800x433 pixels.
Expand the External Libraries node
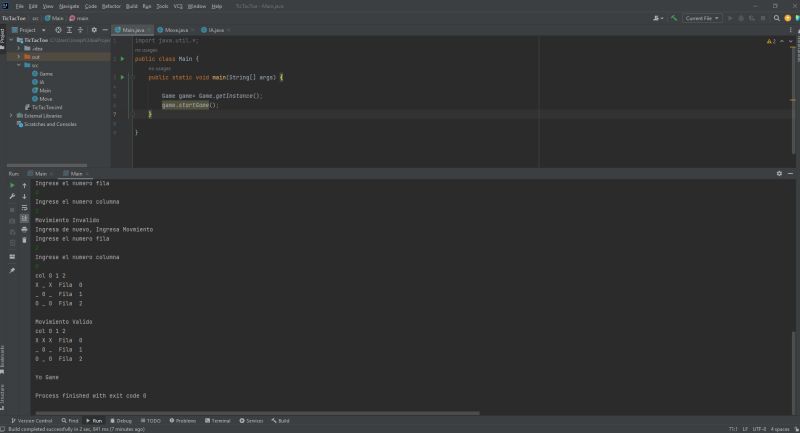coord(11,116)
